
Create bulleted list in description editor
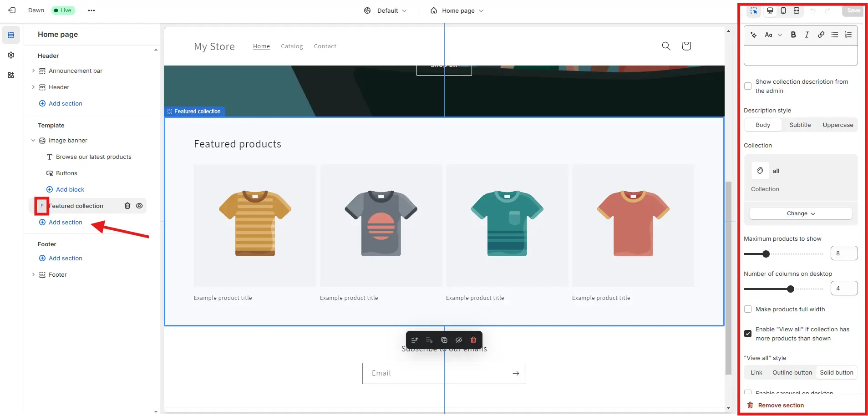pyautogui.click(x=834, y=35)
